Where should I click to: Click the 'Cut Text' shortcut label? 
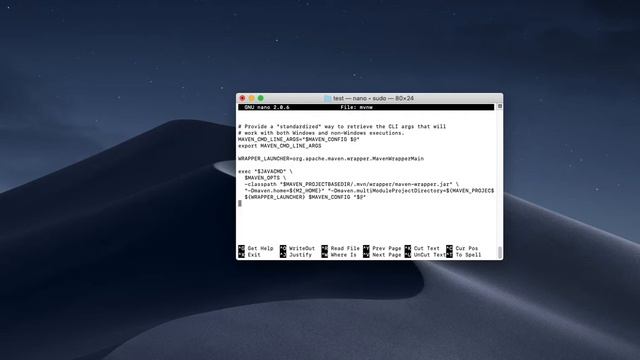coord(427,248)
